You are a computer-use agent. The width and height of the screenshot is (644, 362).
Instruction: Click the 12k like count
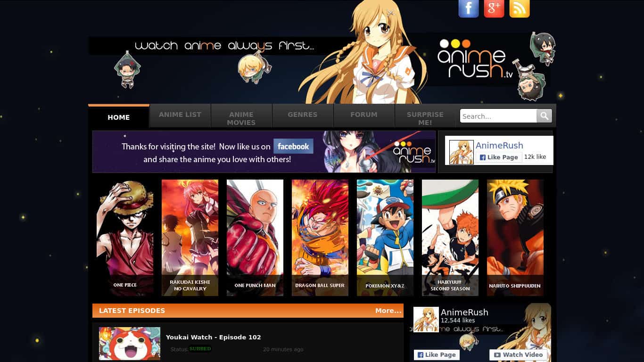tap(535, 157)
